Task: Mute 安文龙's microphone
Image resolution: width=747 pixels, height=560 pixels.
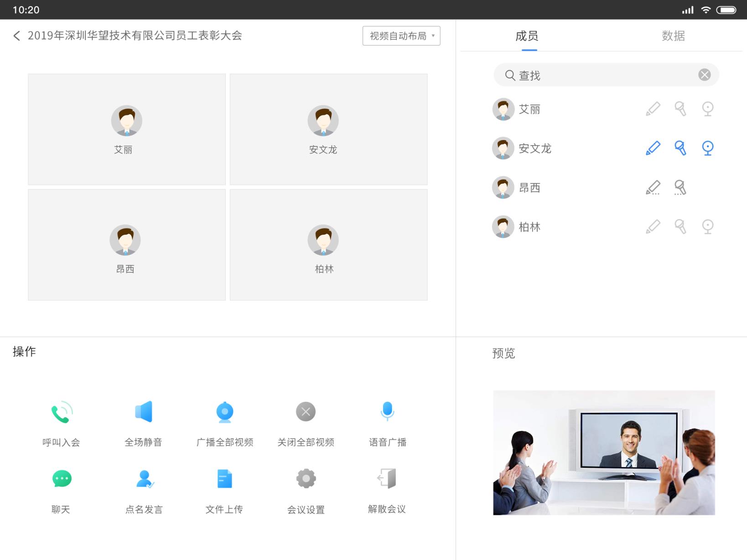Action: (x=680, y=148)
